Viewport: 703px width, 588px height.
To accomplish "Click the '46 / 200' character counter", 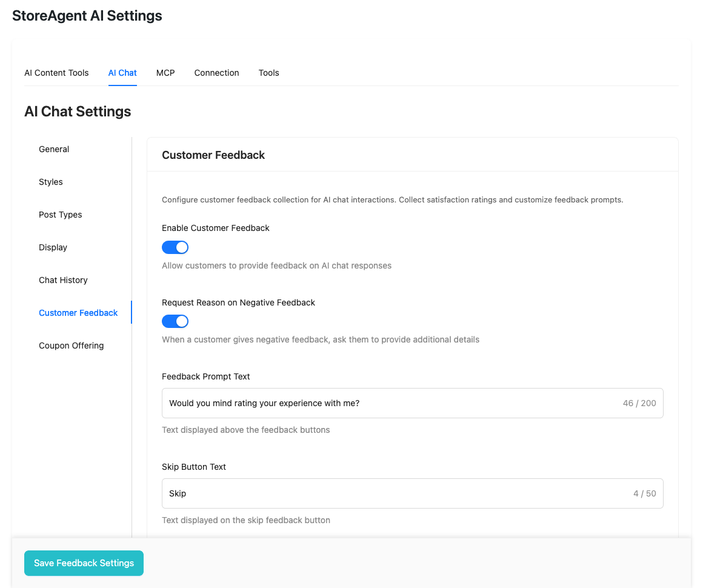I will [x=639, y=403].
